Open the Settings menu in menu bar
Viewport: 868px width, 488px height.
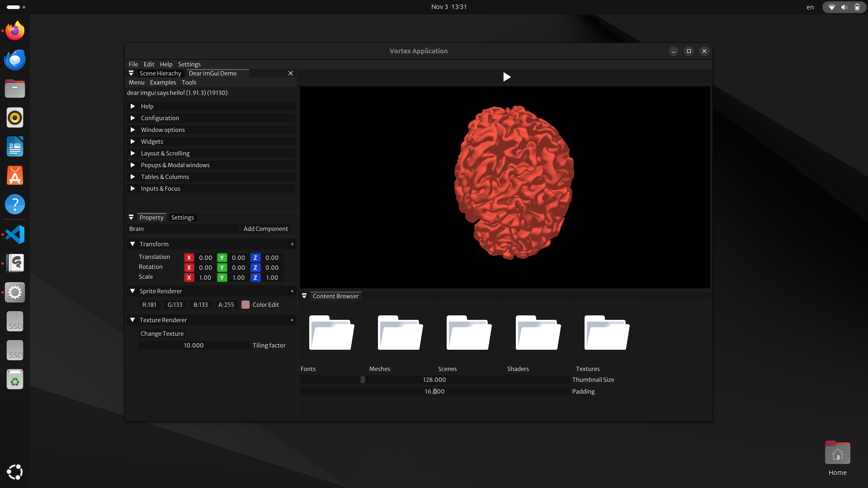(189, 64)
